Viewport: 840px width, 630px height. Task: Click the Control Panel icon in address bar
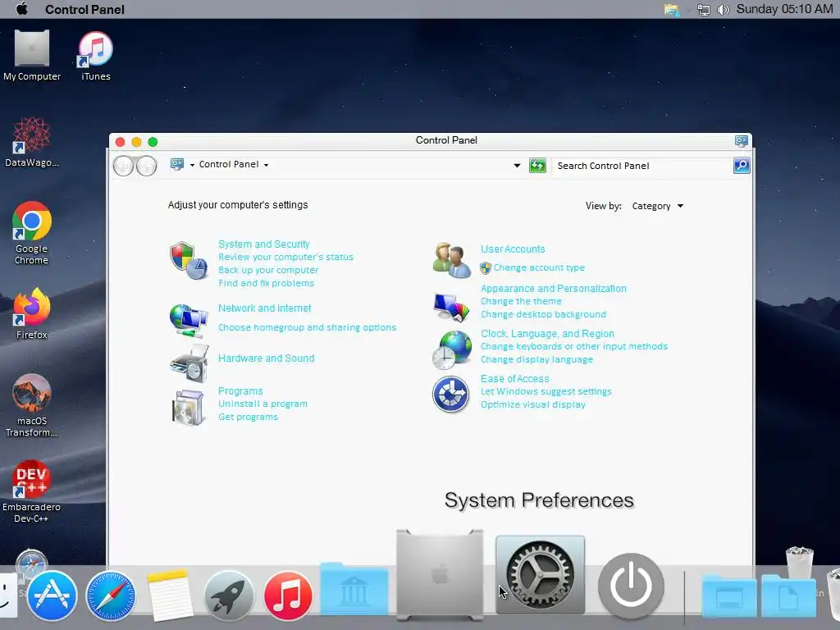177,164
